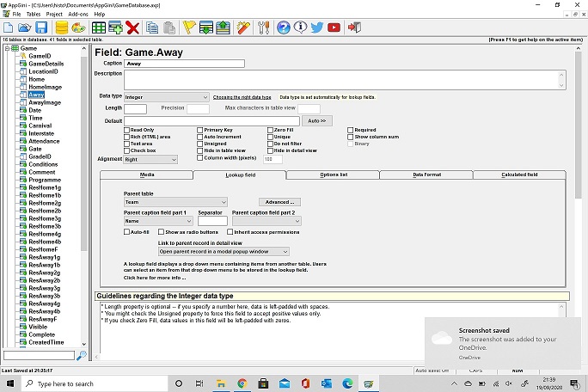Select the Attendance field in the tree
The width and height of the screenshot is (588, 392).
44,141
